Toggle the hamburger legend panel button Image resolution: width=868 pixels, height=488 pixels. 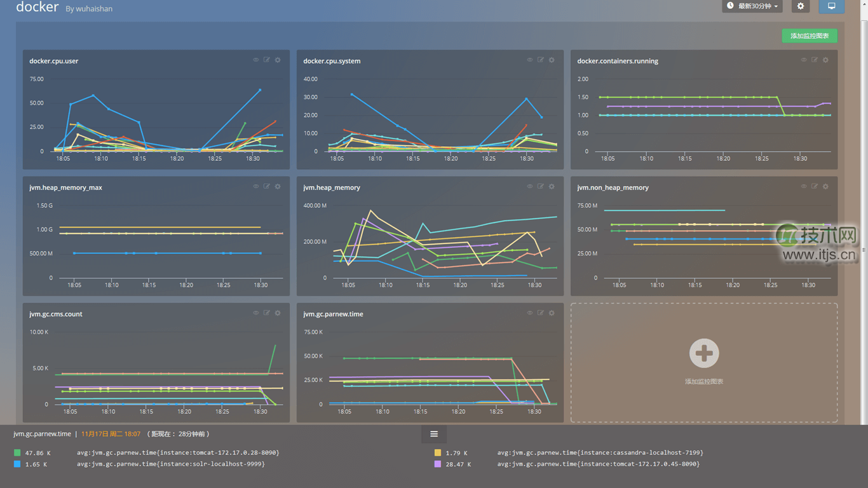point(434,434)
